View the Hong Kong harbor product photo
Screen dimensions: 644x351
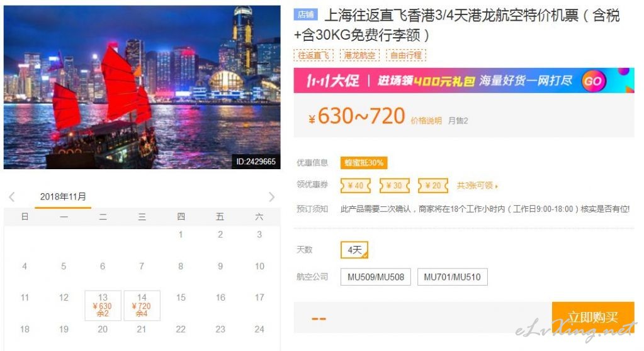point(142,87)
